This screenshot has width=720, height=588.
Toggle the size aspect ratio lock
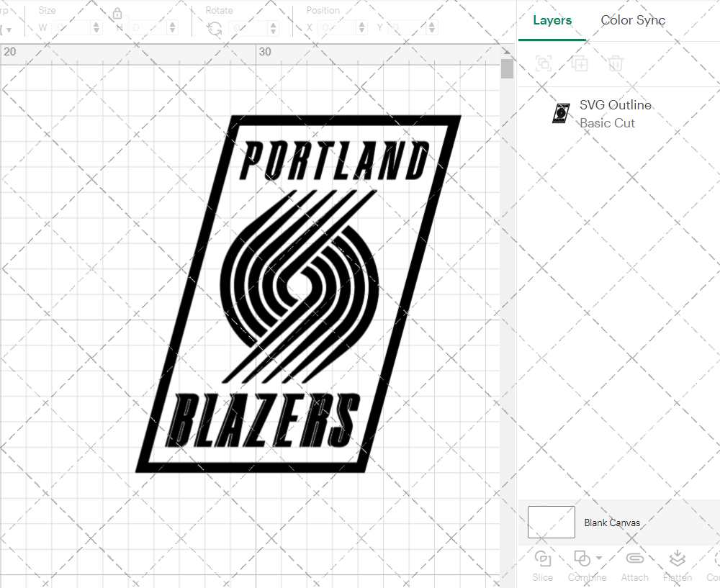(117, 13)
